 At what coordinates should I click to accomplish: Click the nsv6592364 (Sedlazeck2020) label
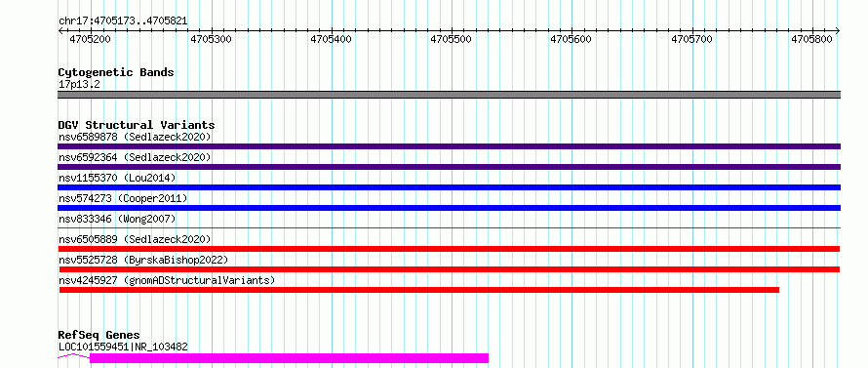tap(135, 157)
